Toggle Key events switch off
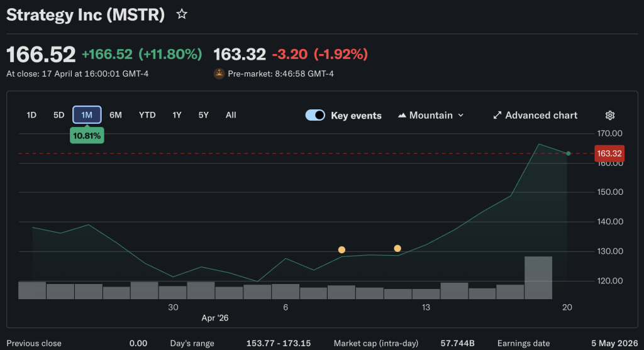Image resolution: width=644 pixels, height=350 pixels. [315, 115]
